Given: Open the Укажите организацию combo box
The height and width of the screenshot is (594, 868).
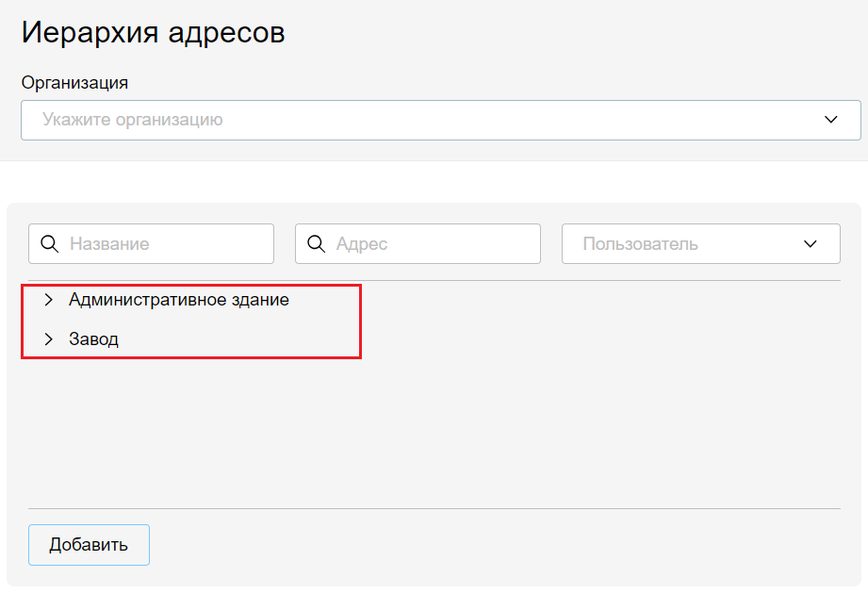Looking at the screenshot, I should coord(424,120).
